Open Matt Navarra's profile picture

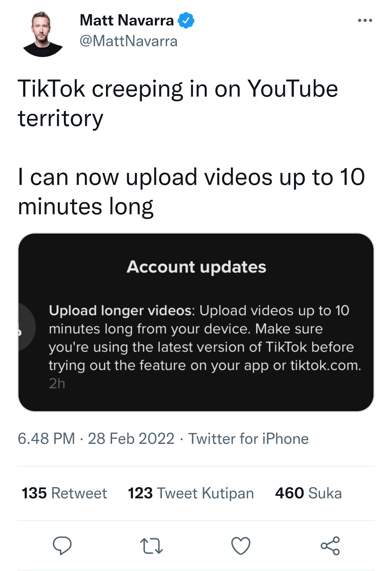42,33
